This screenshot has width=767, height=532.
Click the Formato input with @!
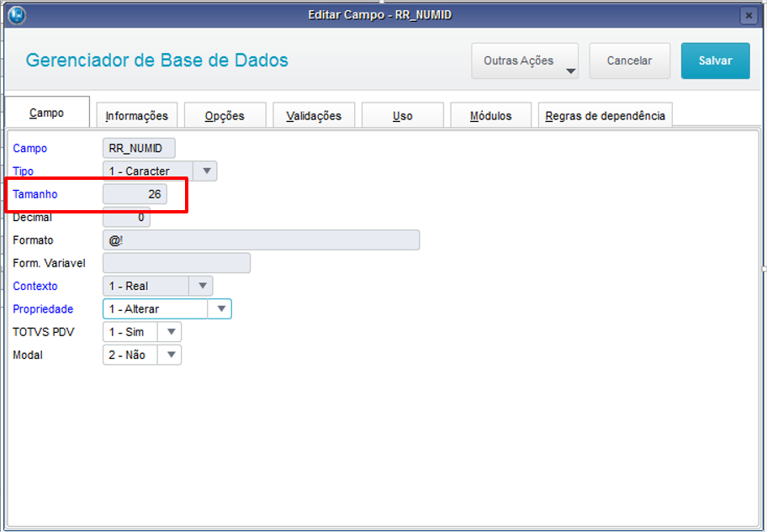[262, 240]
